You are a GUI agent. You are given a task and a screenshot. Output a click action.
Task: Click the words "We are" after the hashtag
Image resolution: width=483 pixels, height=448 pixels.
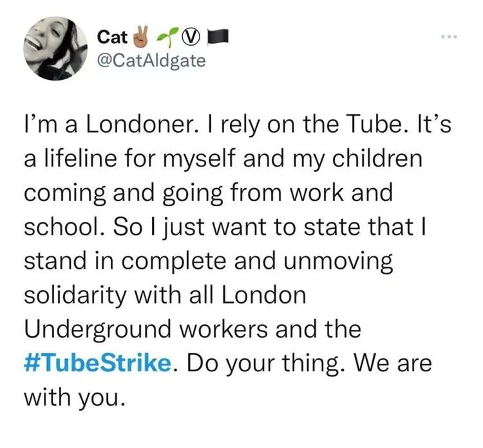click(x=393, y=363)
